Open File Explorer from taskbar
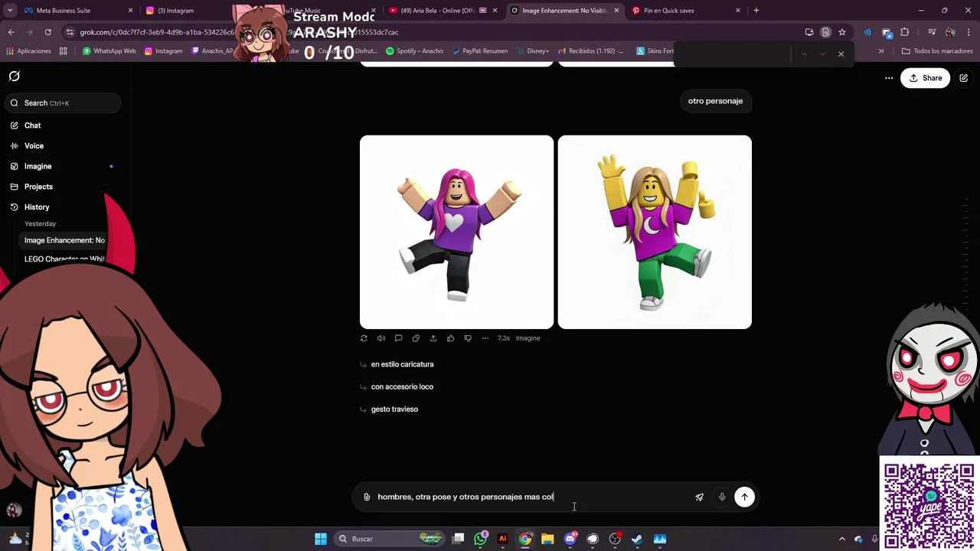Viewport: 980px width, 551px height. pyautogui.click(x=547, y=539)
